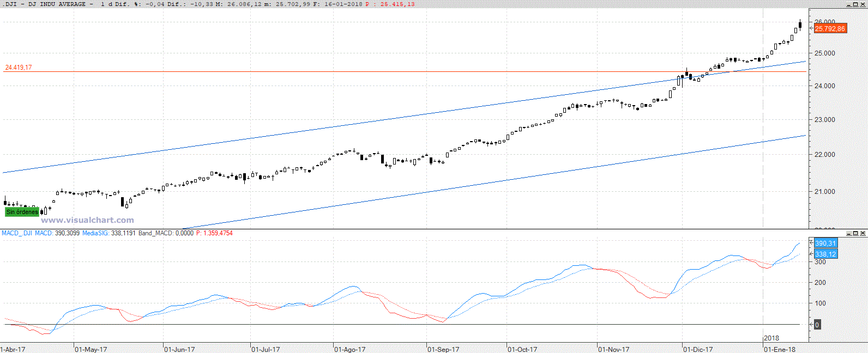Close the MACD indicator panel

(863, 233)
